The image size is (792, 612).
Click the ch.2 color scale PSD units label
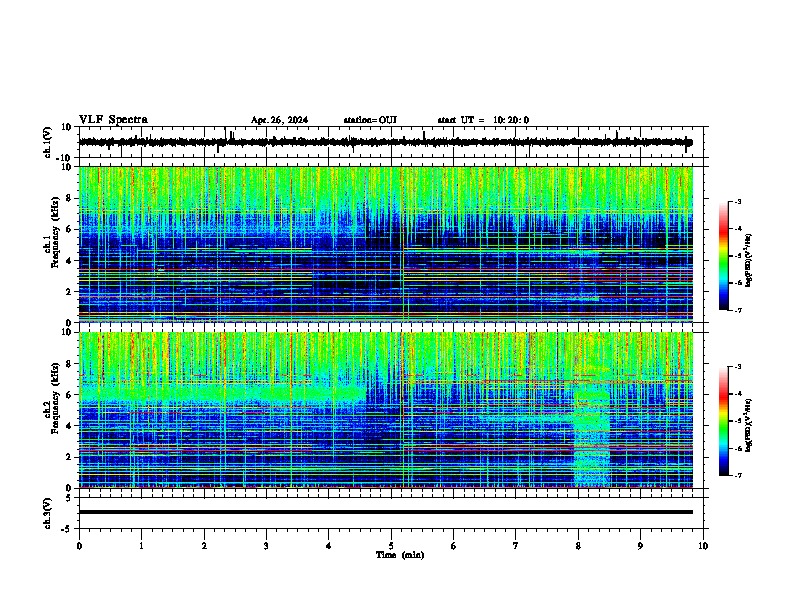tap(748, 426)
